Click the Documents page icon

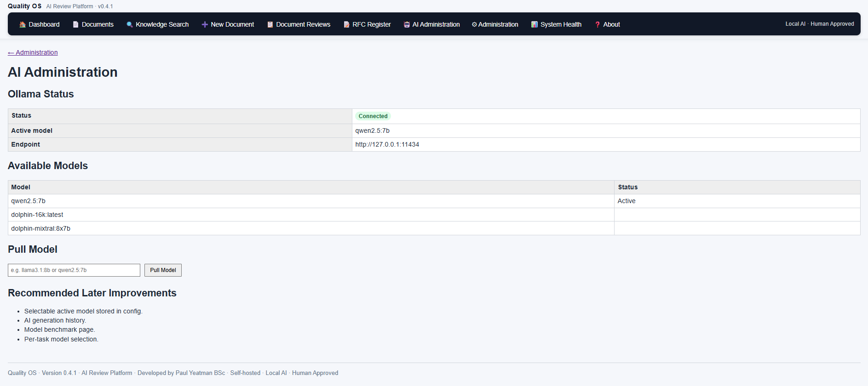pyautogui.click(x=76, y=24)
